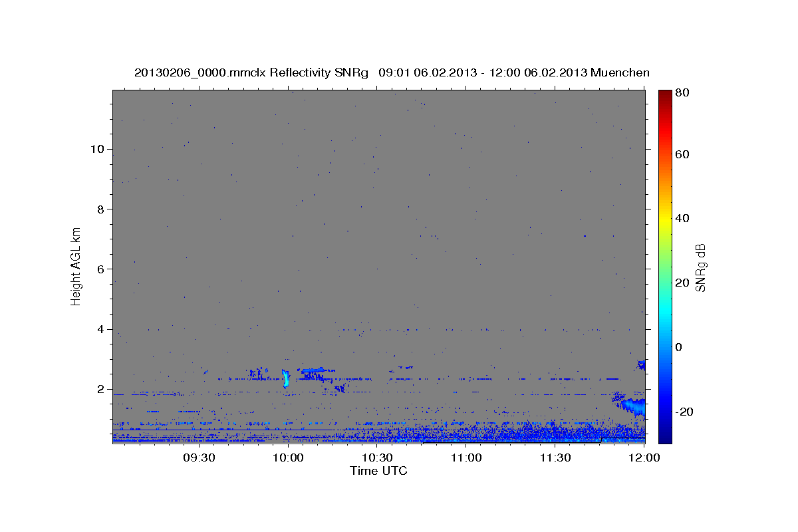
Task: Click the height tick label 10
Action: [98, 149]
